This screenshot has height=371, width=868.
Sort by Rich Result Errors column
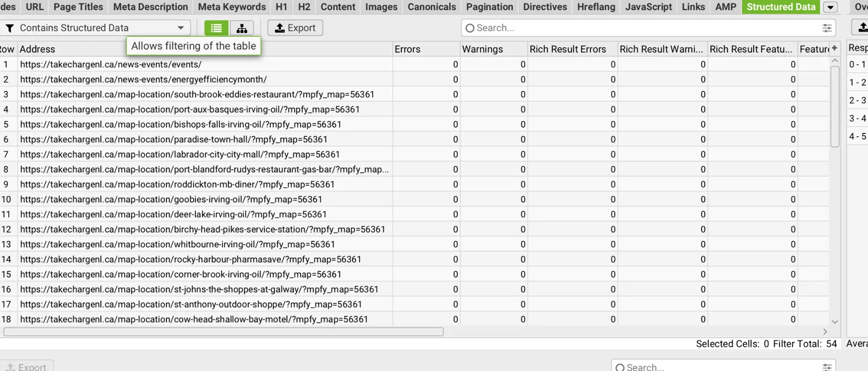pyautogui.click(x=572, y=49)
